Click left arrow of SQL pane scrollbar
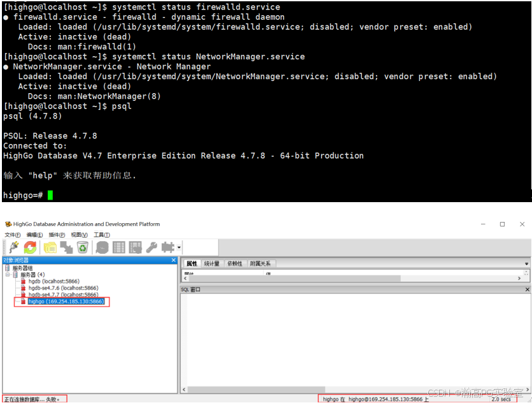This screenshot has height=403, width=532. pyautogui.click(x=184, y=390)
